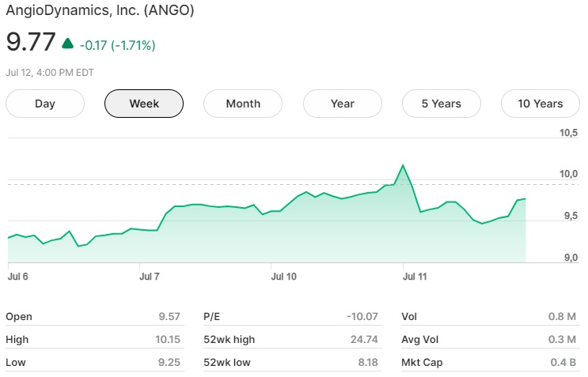
Task: Click the 10,5 y-axis label
Action: coord(568,133)
